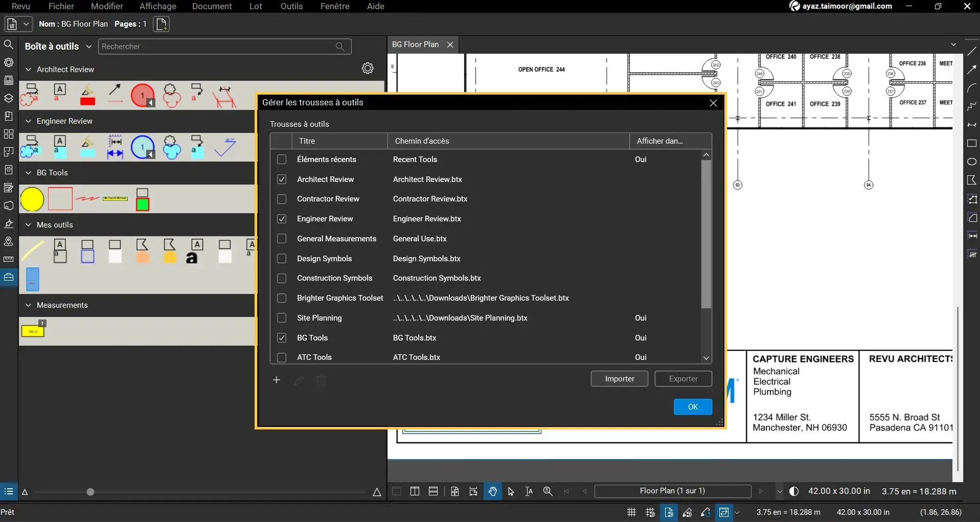Confirm the dialog with OK
Viewport: 980px width, 522px height.
tap(692, 406)
